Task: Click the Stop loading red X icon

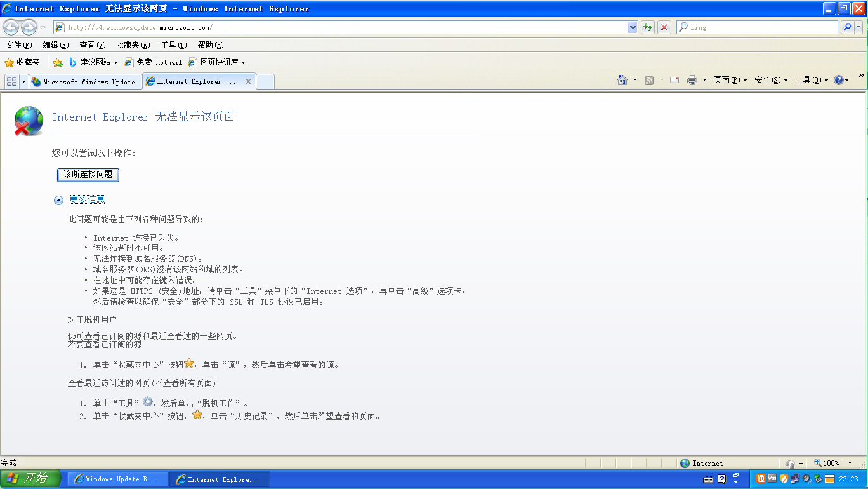Action: (664, 27)
